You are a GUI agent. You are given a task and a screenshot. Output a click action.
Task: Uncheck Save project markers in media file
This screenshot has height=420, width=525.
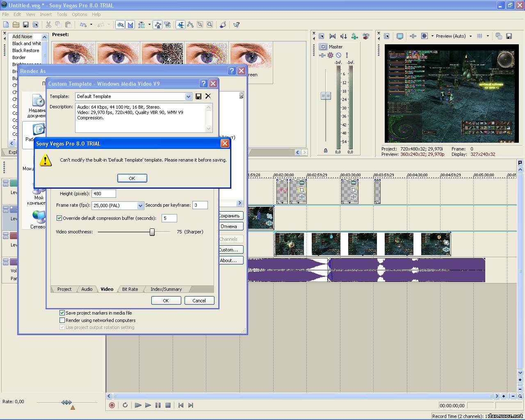click(62, 313)
